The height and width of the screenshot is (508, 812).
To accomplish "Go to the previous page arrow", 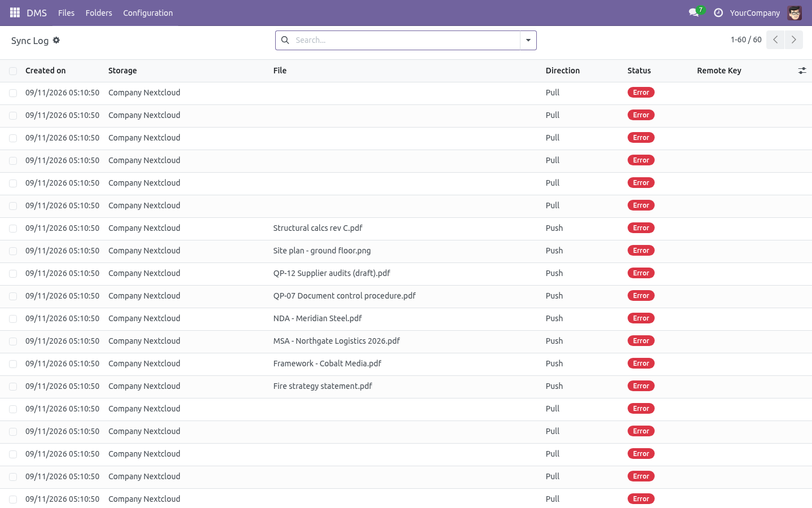I will click(775, 40).
